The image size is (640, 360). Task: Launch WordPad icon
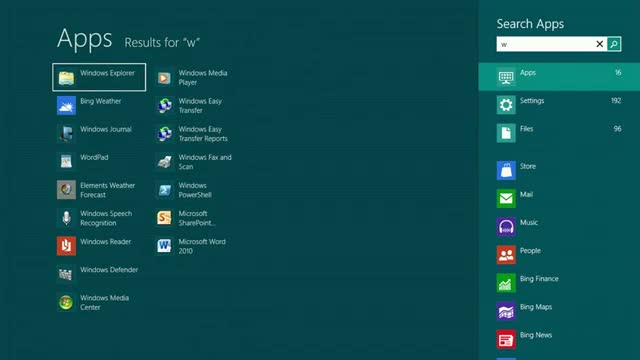point(66,162)
